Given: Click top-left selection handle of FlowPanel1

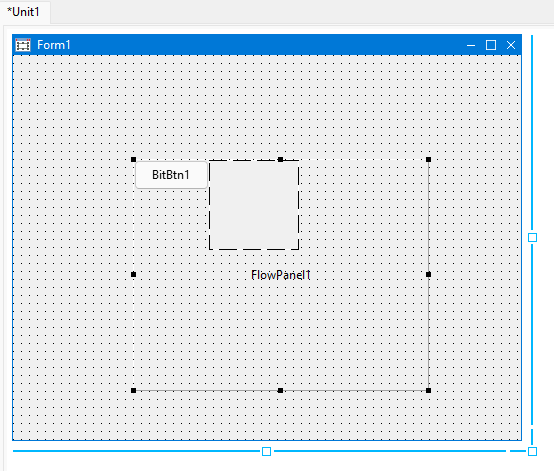Looking at the screenshot, I should (x=134, y=159).
